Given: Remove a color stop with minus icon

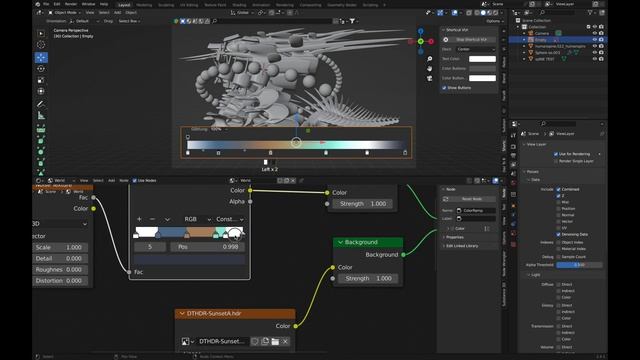Looking at the screenshot, I should 152,219.
